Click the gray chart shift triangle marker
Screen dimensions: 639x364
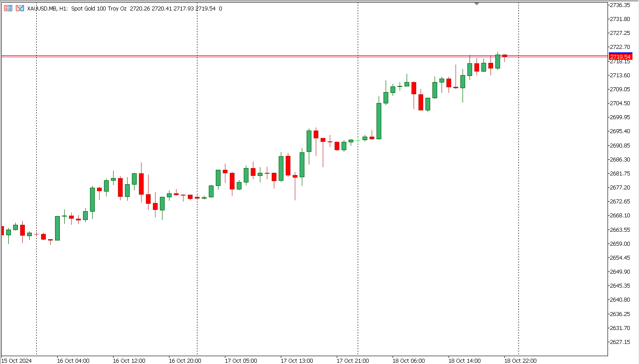tap(477, 4)
